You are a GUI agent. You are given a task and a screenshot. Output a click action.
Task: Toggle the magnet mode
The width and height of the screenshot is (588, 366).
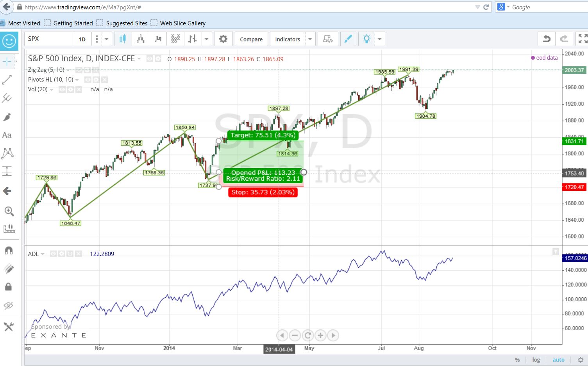pyautogui.click(x=9, y=250)
